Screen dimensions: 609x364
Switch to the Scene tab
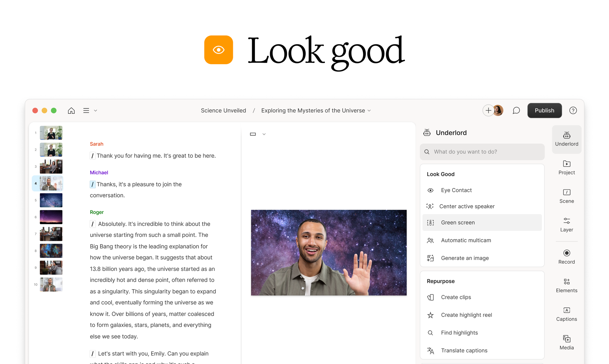click(566, 196)
